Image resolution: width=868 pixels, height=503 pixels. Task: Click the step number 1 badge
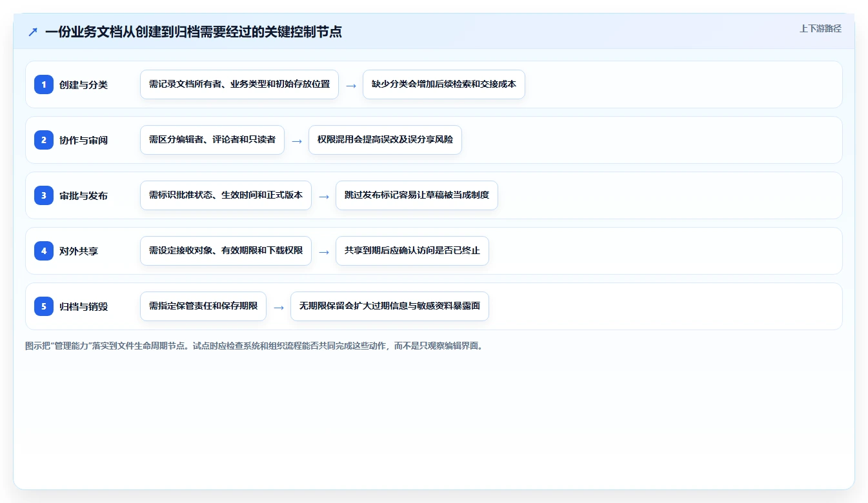click(44, 84)
